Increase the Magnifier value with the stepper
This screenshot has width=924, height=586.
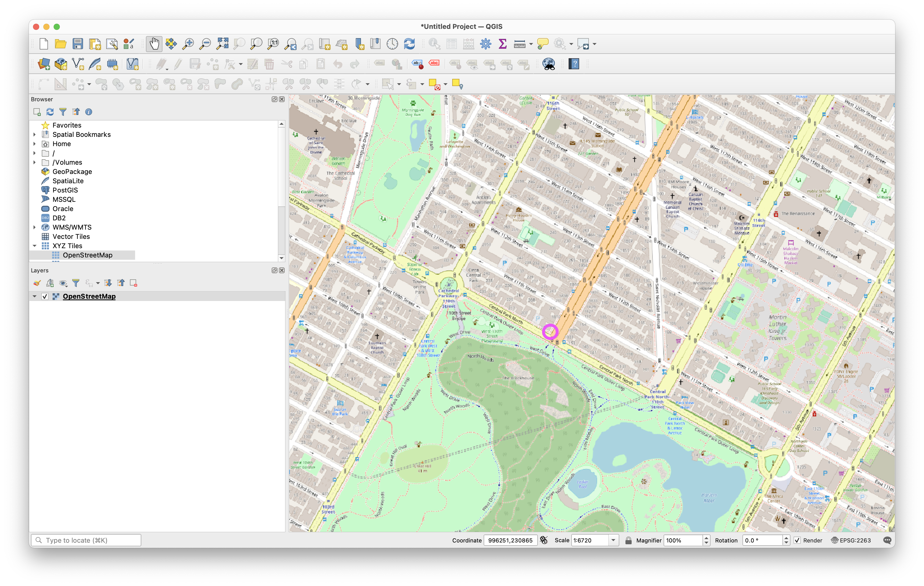pos(706,538)
